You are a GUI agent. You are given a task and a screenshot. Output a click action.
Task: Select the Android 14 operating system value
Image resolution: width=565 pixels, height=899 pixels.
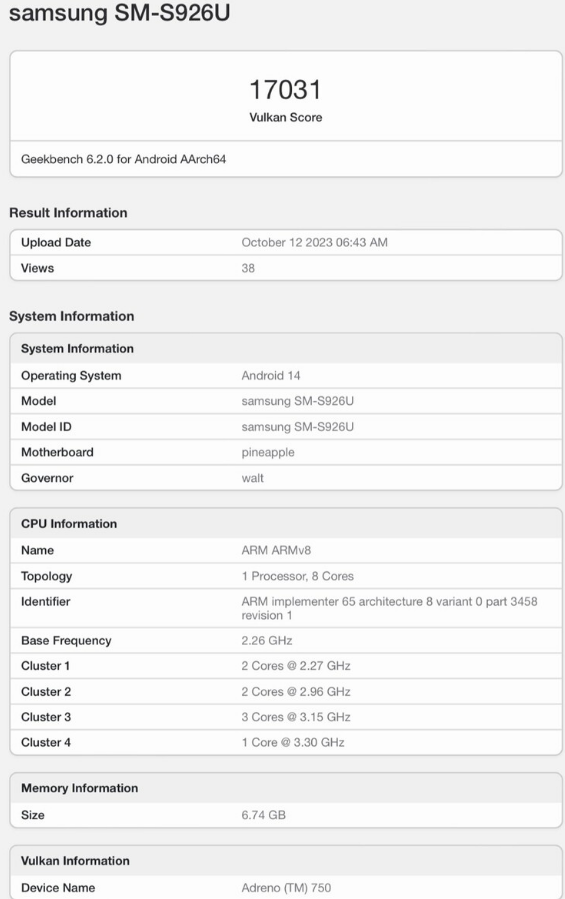(x=271, y=376)
